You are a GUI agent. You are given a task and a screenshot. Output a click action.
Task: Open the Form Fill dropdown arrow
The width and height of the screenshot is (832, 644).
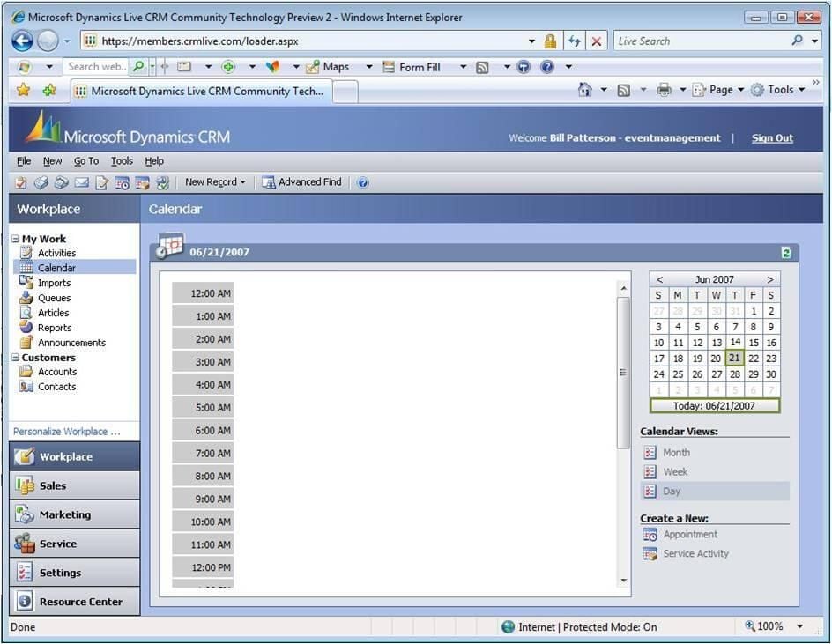point(463,67)
